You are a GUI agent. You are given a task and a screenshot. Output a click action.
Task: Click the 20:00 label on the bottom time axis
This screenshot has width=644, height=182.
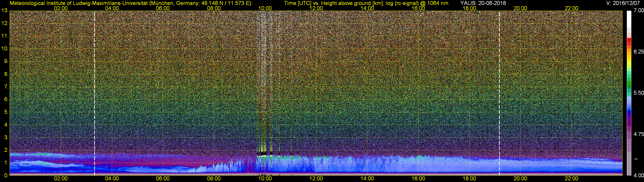pos(521,179)
